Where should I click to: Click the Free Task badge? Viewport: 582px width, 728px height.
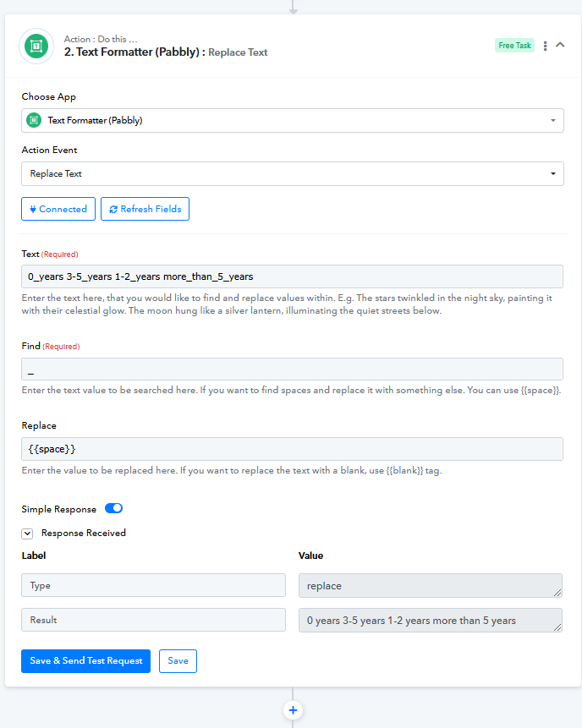coord(514,46)
